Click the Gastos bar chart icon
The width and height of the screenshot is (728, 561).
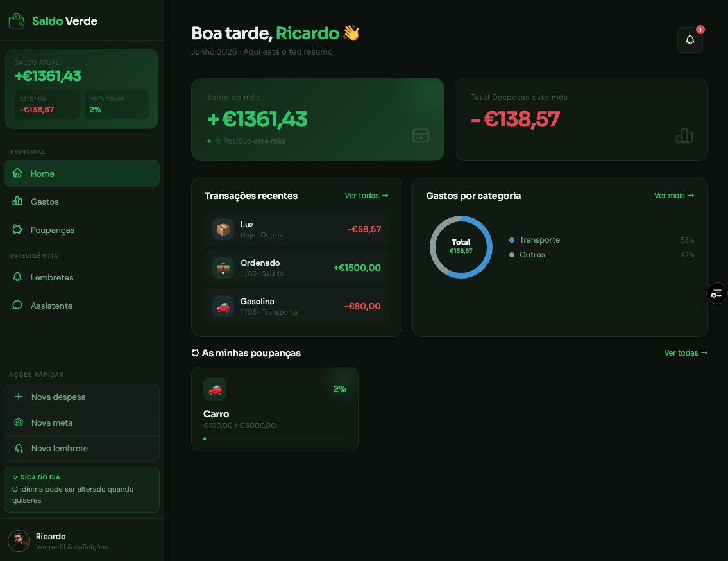[x=17, y=202]
